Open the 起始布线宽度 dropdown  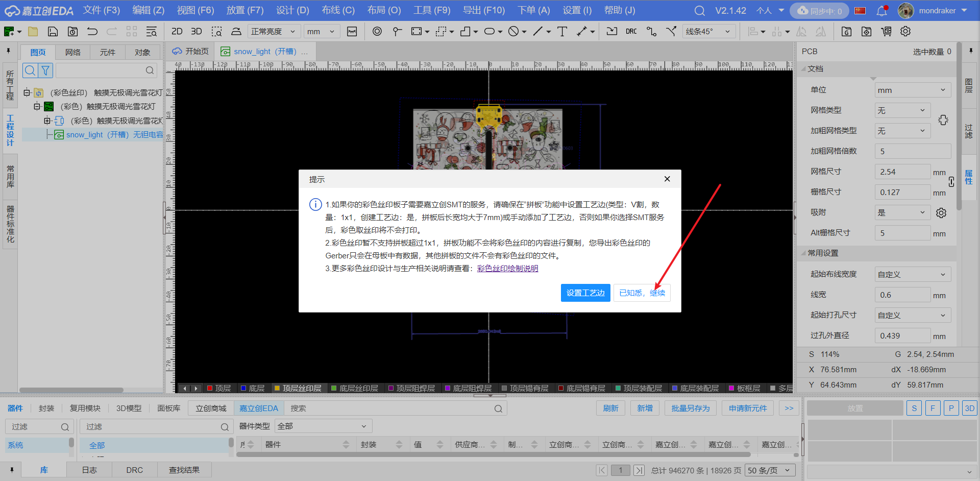coord(913,274)
